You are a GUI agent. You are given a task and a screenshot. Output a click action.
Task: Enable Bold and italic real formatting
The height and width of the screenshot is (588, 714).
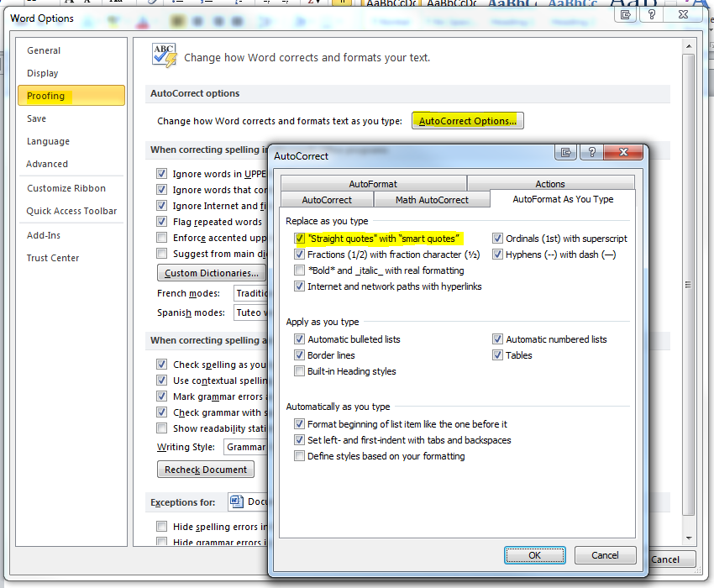(299, 270)
